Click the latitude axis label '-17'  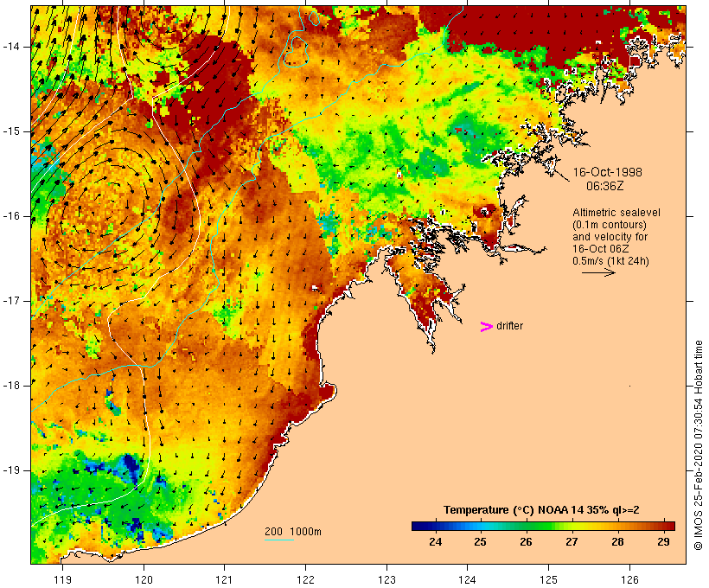(x=10, y=301)
